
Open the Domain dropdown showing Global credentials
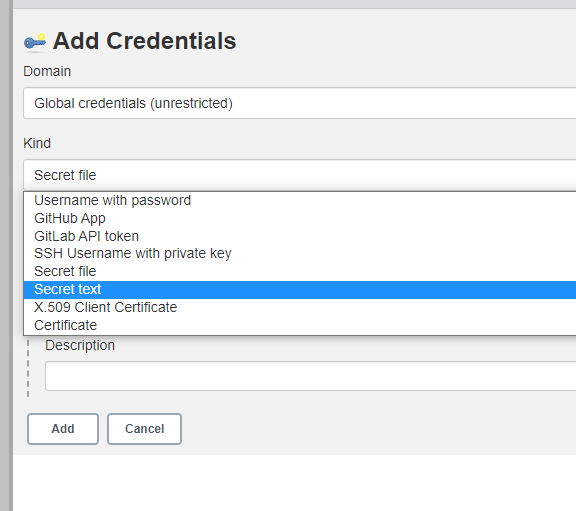pyautogui.click(x=299, y=103)
